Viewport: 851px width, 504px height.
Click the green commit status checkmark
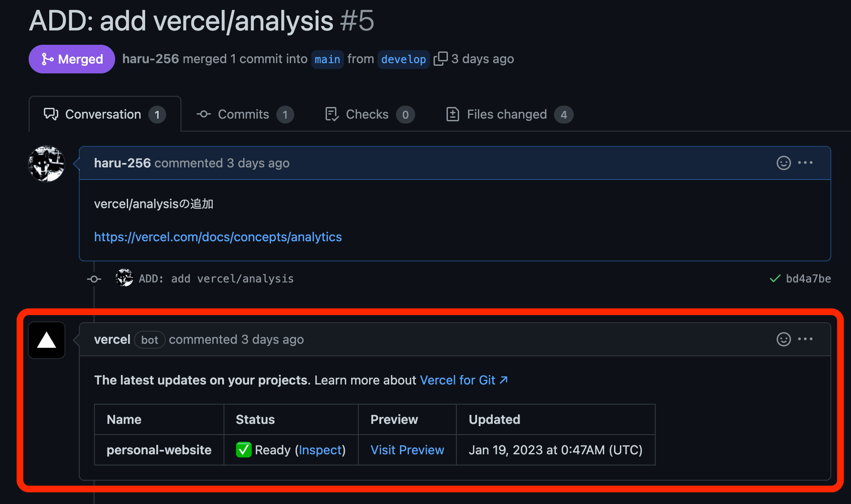(x=775, y=279)
